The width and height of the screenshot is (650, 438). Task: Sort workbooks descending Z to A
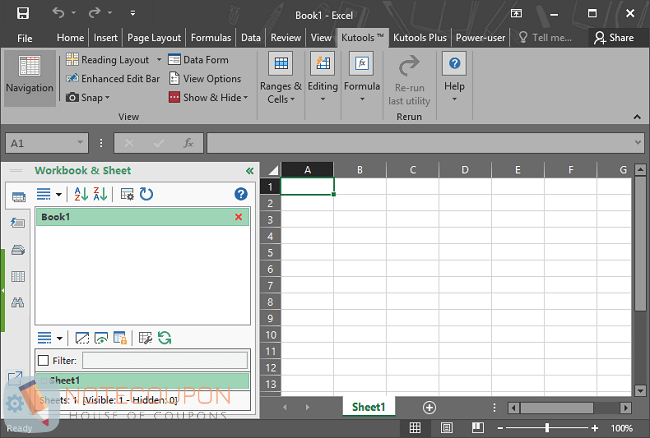[x=100, y=194]
